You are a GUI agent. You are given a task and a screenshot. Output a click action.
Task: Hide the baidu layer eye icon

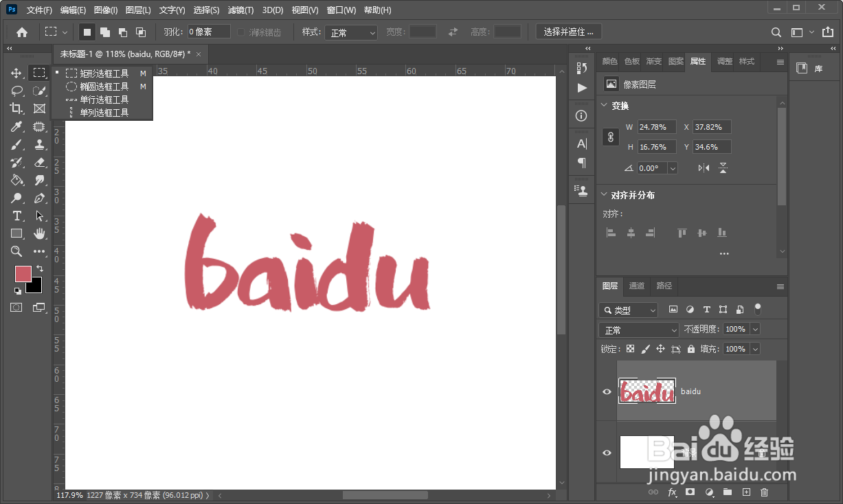607,391
